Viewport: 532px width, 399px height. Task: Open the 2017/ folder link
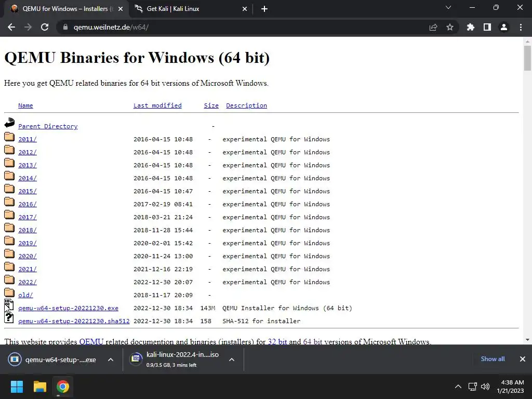point(28,217)
